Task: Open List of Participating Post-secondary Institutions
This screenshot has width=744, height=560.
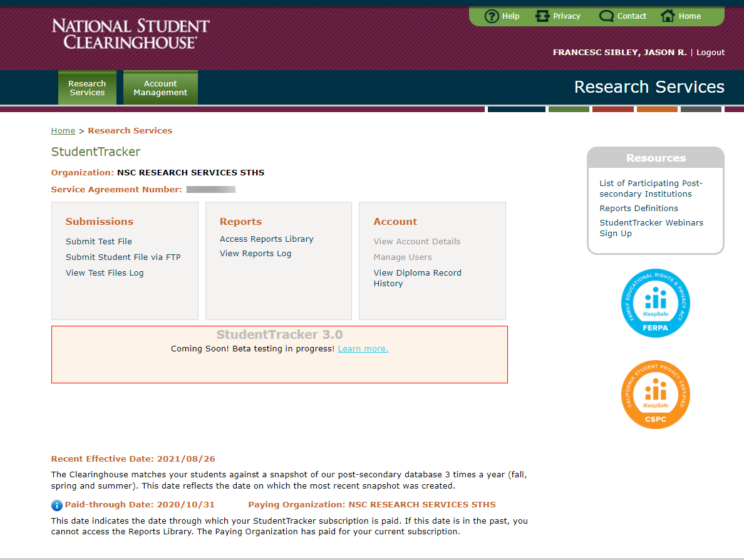Action: 651,189
